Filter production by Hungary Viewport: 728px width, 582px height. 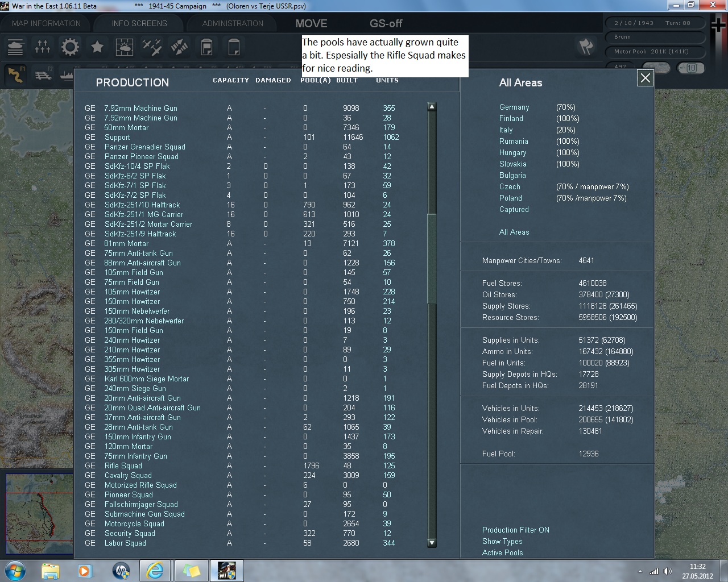click(512, 152)
